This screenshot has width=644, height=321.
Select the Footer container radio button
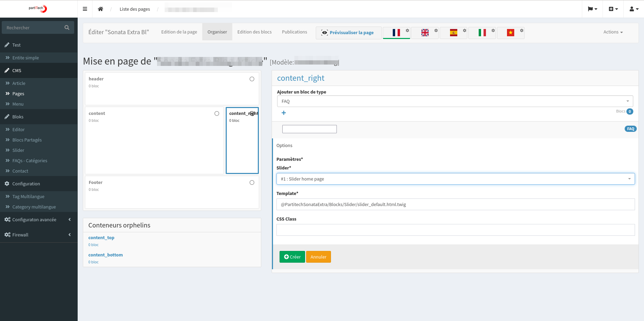pos(252,183)
